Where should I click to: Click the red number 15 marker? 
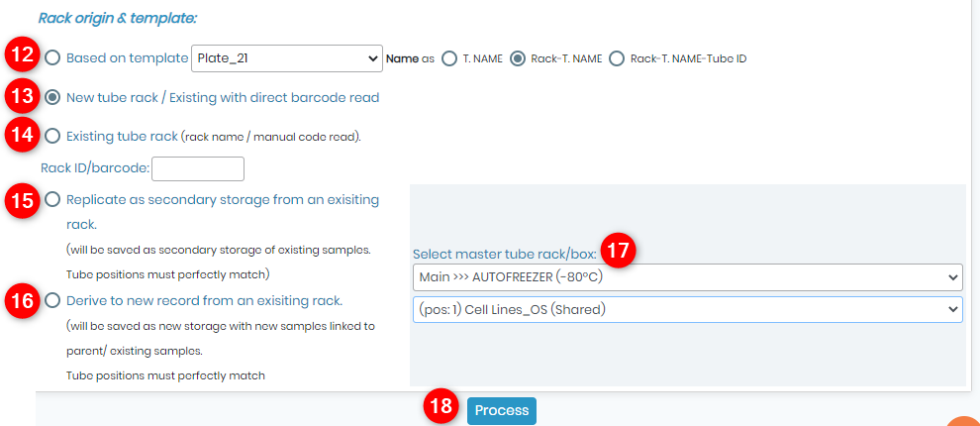[23, 200]
